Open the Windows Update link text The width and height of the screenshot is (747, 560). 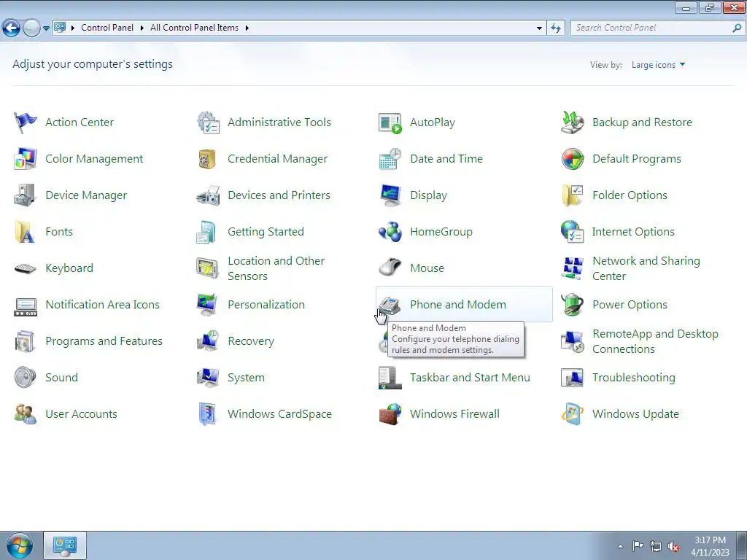tap(635, 414)
